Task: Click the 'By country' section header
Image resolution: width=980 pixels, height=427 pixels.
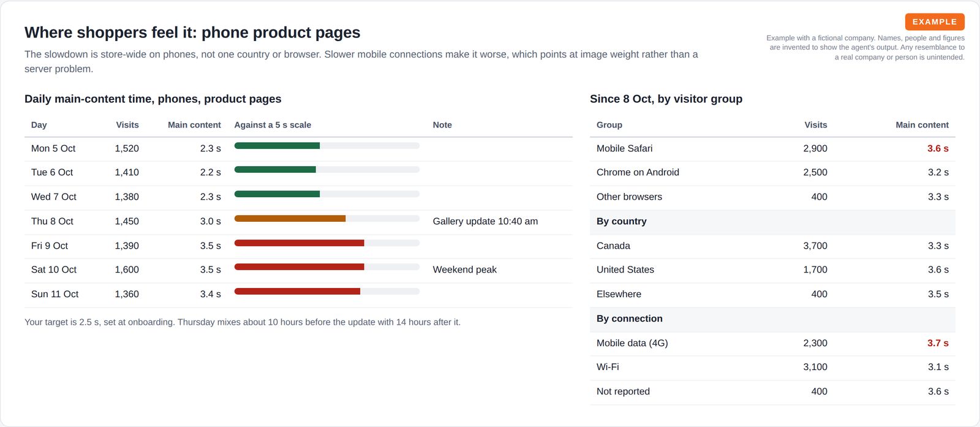Action: pos(772,222)
